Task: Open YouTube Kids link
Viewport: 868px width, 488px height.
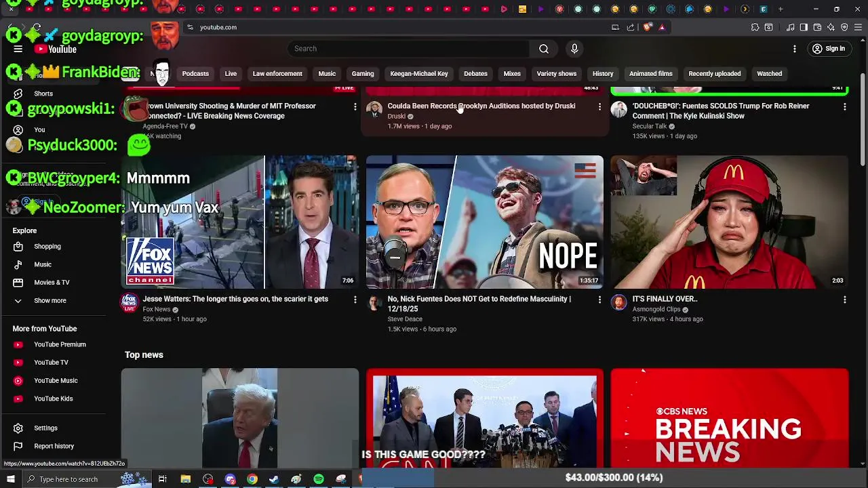Action: (53, 399)
